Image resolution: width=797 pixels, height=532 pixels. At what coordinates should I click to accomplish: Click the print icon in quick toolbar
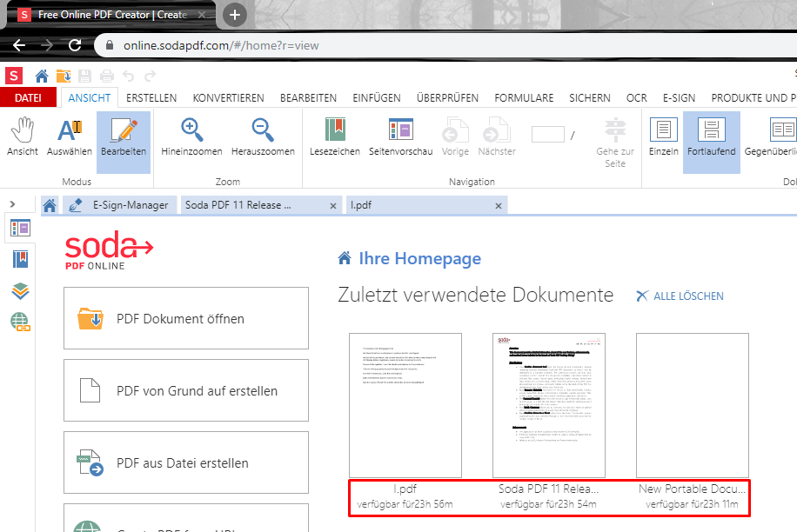coord(107,76)
